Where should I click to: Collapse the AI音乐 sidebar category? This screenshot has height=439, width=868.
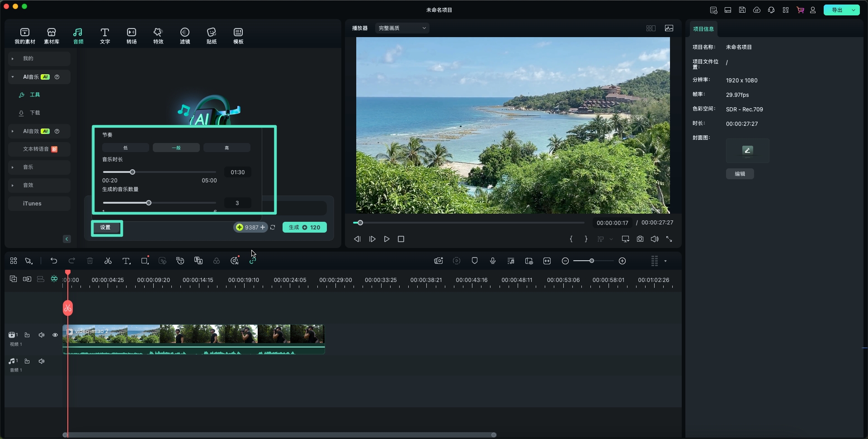39,77
